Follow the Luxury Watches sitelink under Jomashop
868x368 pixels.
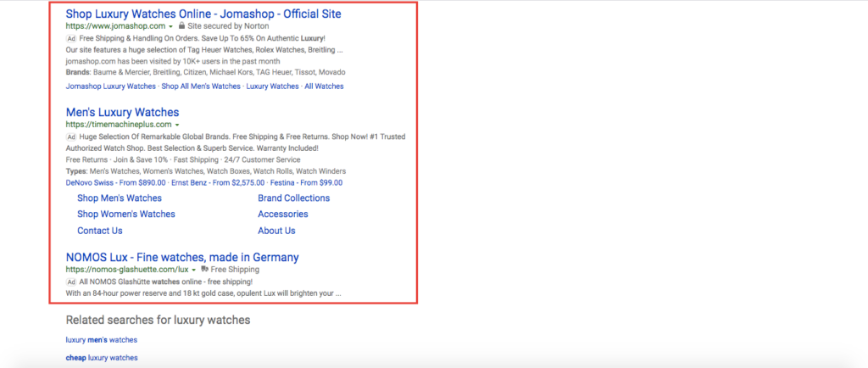click(x=272, y=86)
